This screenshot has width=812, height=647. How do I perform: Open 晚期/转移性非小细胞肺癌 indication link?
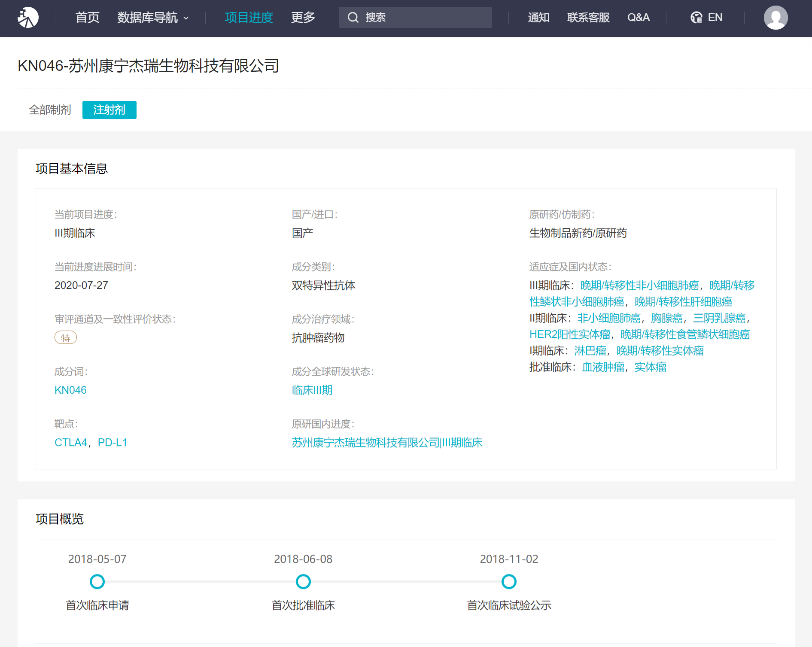coord(639,285)
